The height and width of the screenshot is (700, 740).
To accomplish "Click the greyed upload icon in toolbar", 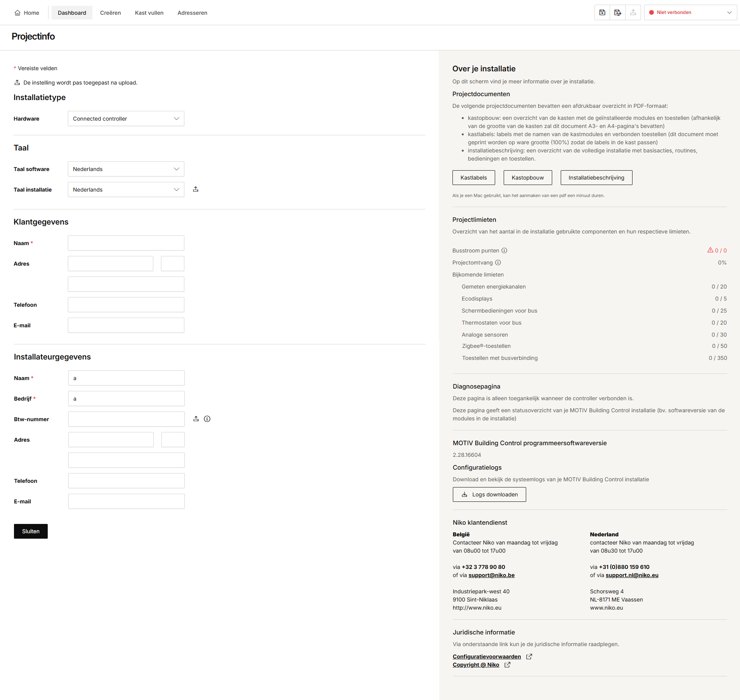I will tap(633, 12).
